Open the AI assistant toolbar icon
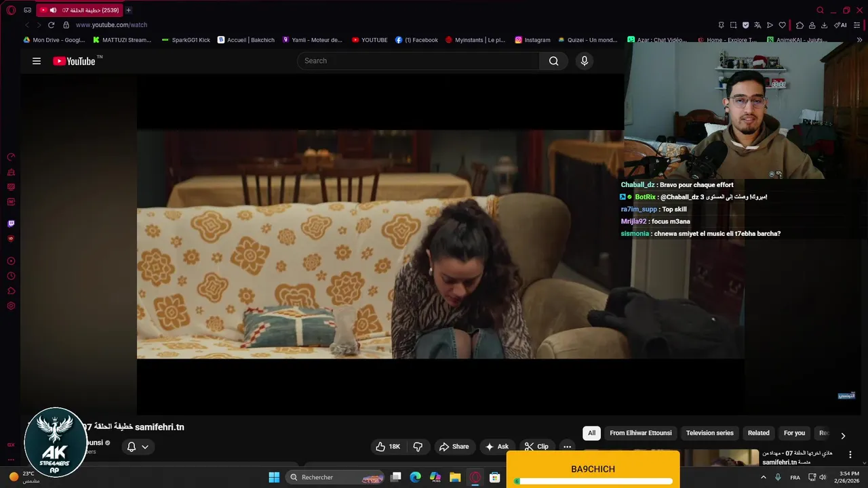Screen dimensions: 868x488 (x=840, y=25)
